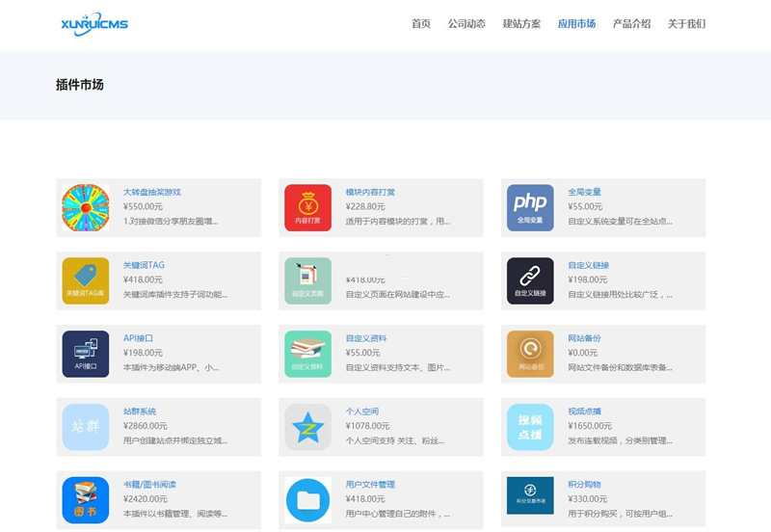The width and height of the screenshot is (771, 532).
Task: Open the 大转盘抽奖游戏 wheel icon
Action: click(x=86, y=207)
